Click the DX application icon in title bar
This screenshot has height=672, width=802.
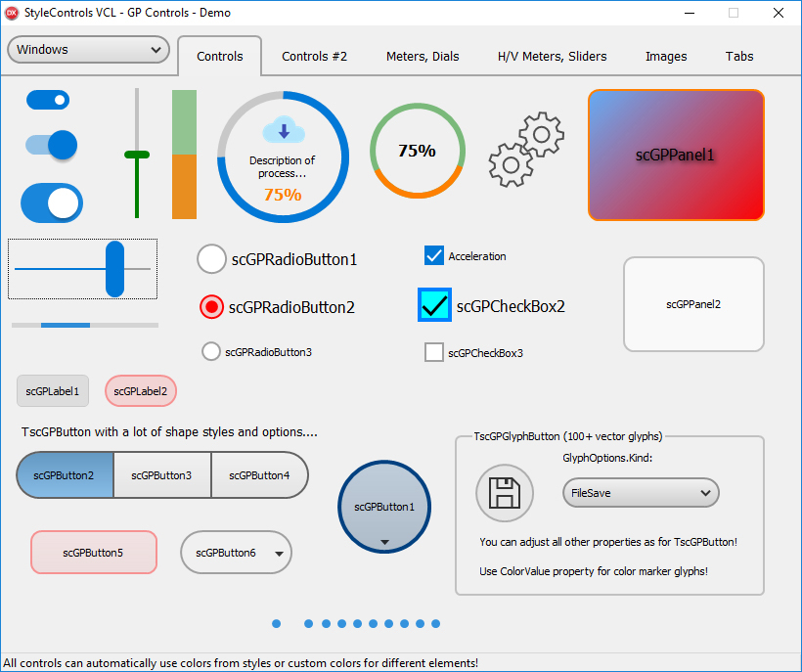(12, 13)
